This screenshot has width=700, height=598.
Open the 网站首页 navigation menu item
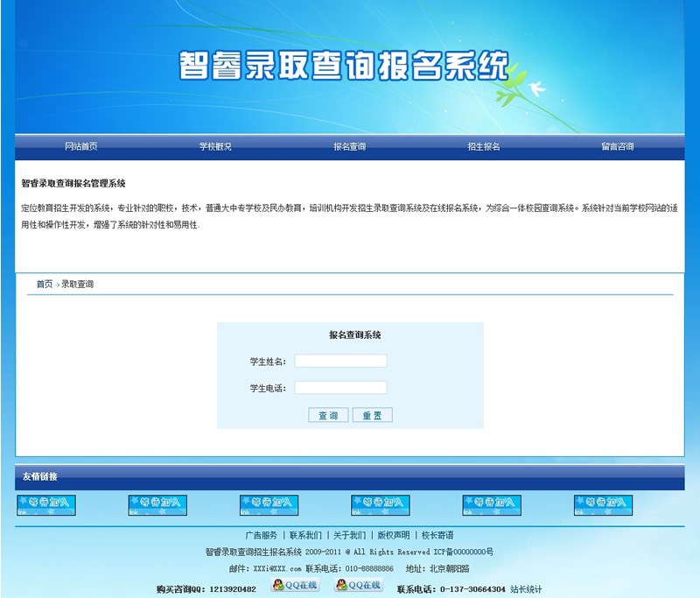(x=79, y=147)
